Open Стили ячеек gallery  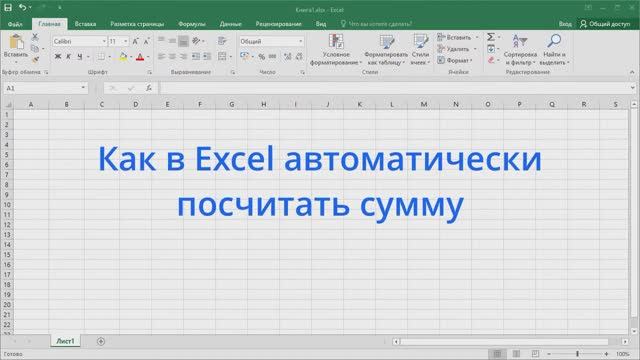click(420, 49)
